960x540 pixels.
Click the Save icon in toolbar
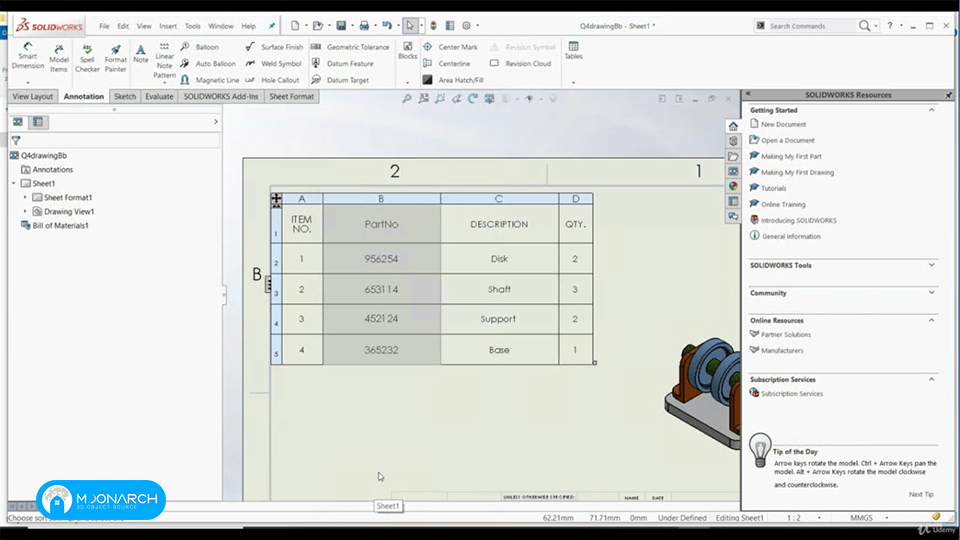342,26
